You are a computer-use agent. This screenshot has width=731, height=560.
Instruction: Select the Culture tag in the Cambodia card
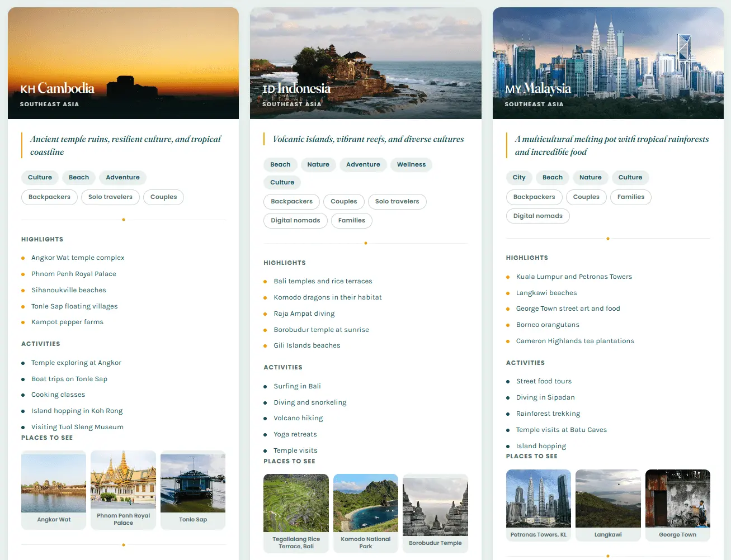pos(40,177)
